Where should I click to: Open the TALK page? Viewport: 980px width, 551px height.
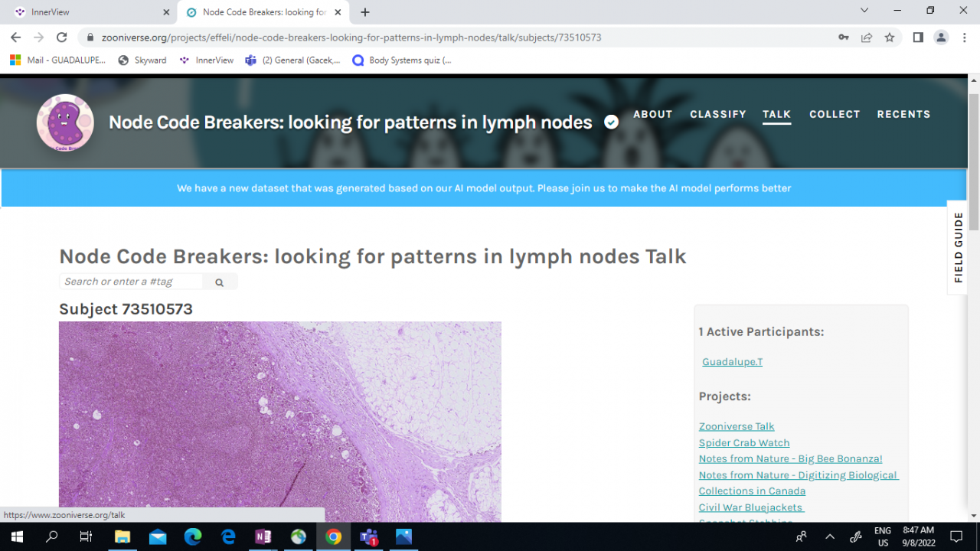776,114
